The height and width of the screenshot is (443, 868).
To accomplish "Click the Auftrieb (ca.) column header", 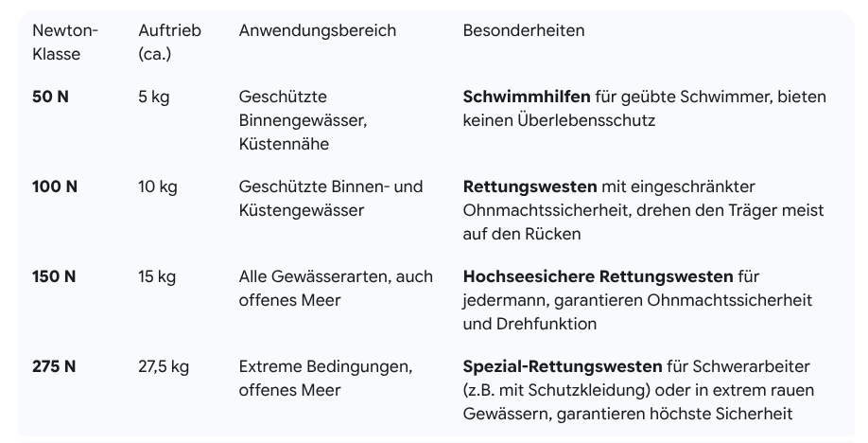I will pos(169,43).
